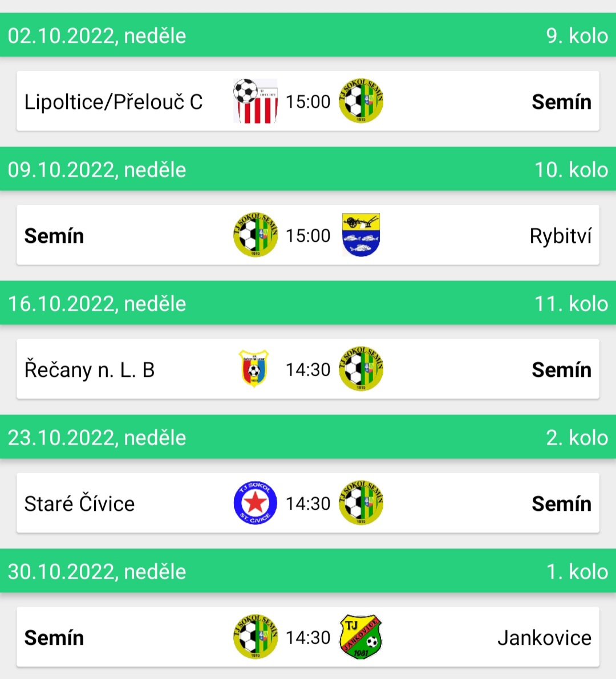Click the Rybitví coat of arms logo
Image resolution: width=616 pixels, height=679 pixels.
tap(361, 235)
